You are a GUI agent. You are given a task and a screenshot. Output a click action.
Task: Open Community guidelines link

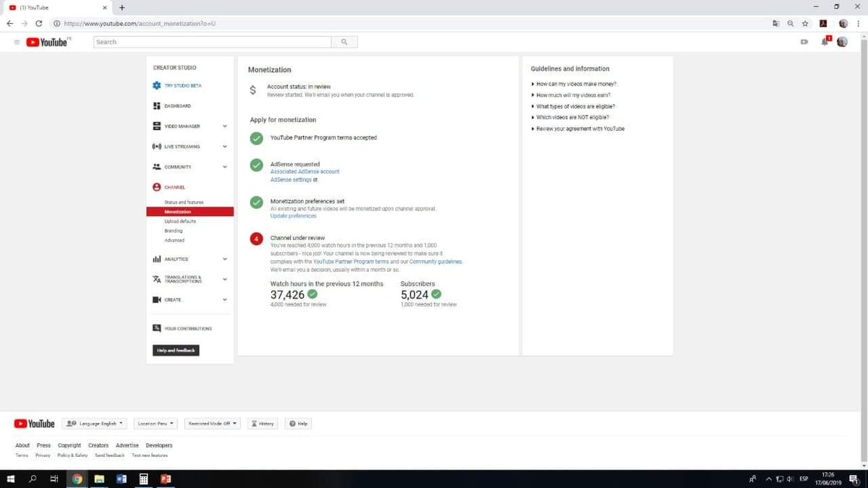pyautogui.click(x=435, y=262)
